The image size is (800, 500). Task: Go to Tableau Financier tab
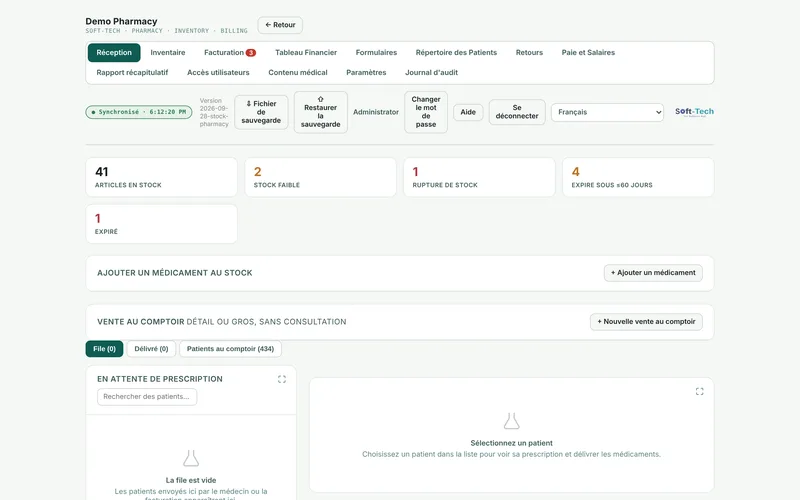click(306, 53)
